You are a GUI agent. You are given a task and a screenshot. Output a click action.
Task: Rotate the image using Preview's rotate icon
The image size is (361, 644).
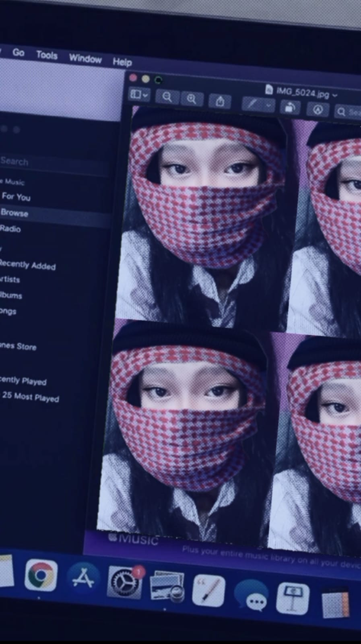(290, 107)
